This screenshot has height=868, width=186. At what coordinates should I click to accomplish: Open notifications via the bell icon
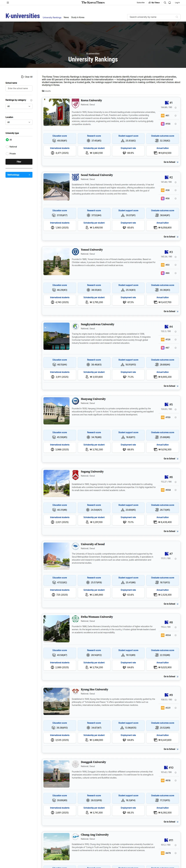[x=170, y=3]
